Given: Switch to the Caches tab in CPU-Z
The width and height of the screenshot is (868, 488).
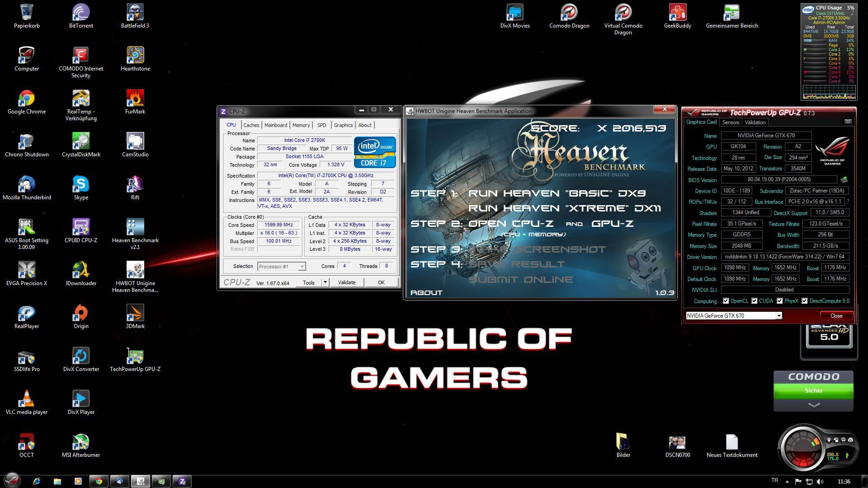Looking at the screenshot, I should 251,125.
